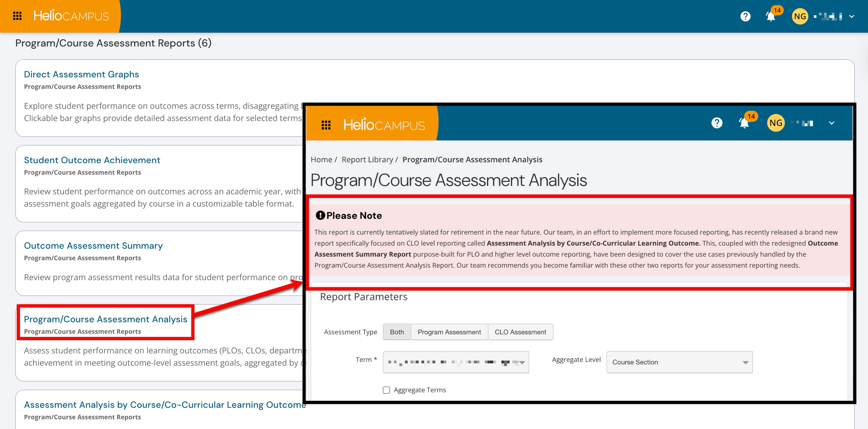Click the Aggregate Level label
868x429 pixels.
point(576,360)
